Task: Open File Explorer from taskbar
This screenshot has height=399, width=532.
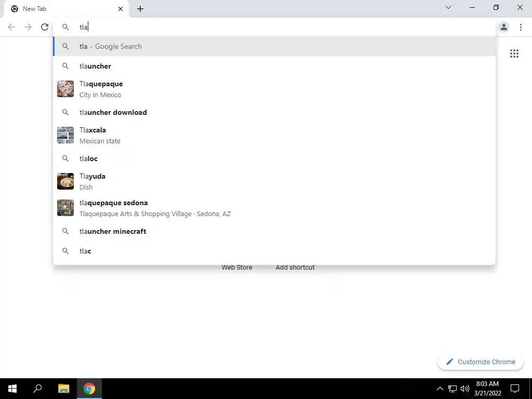Action: pos(63,389)
